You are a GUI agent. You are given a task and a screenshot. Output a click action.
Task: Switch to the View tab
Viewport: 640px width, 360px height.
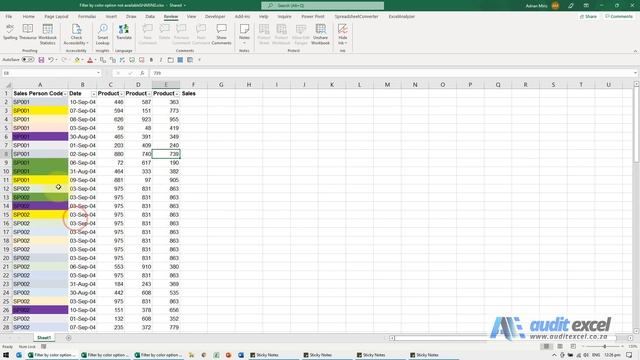click(191, 16)
